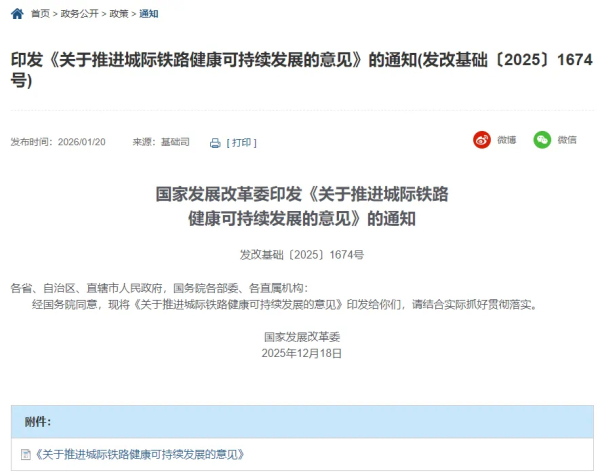Open attachment 《关于推进城际铁路健康可持续发展的意见》
600x475 pixels.
(140, 455)
